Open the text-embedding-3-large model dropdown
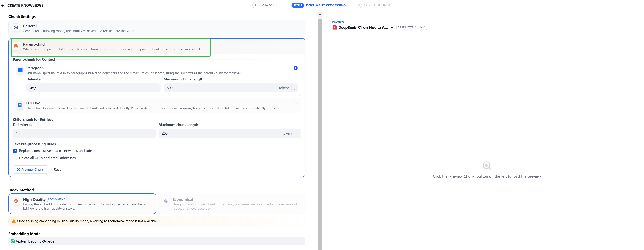Image resolution: width=644 pixels, height=250 pixels. coord(157,241)
